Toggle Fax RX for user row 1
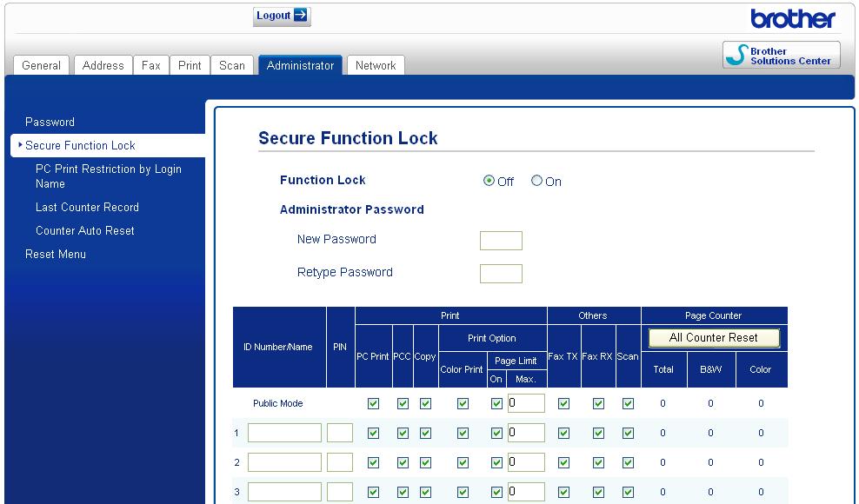This screenshot has width=859, height=504. (x=598, y=434)
